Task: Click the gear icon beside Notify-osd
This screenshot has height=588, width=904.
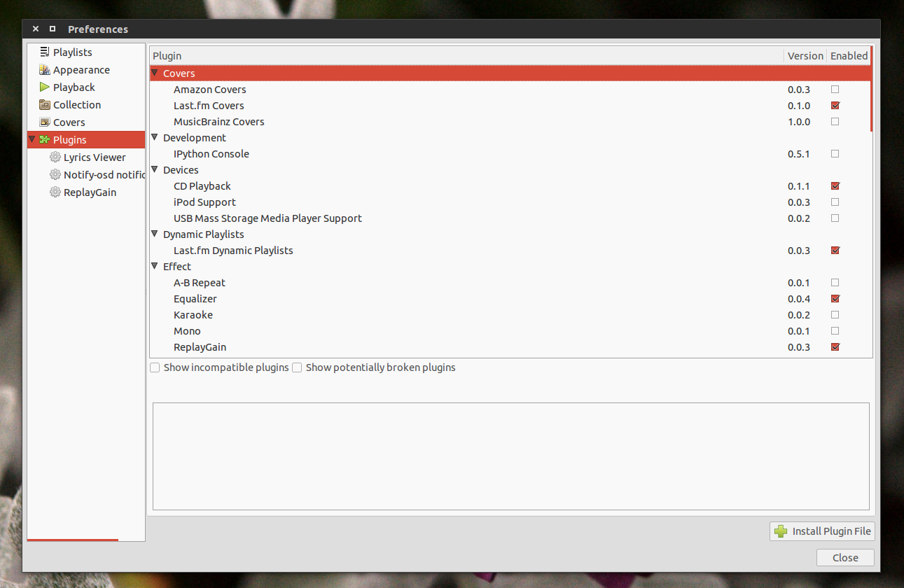Action: (55, 174)
